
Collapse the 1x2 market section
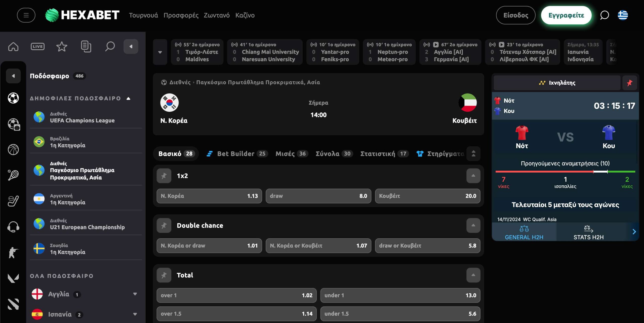point(473,176)
